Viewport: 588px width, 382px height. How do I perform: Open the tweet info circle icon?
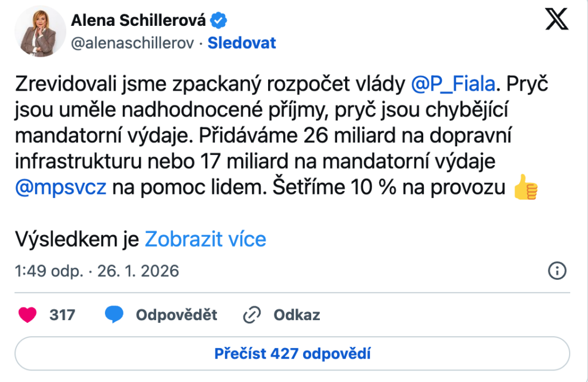558,270
